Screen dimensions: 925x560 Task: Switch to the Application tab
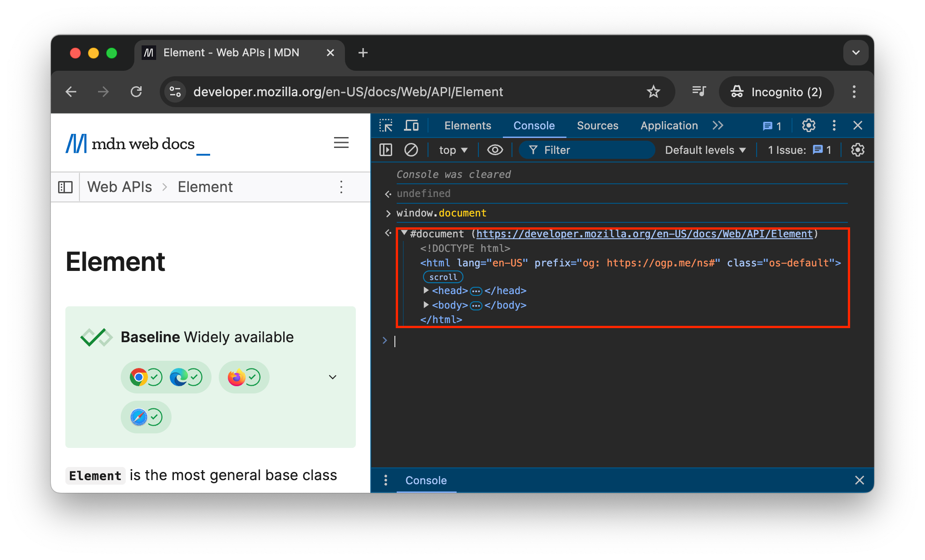[x=669, y=126]
